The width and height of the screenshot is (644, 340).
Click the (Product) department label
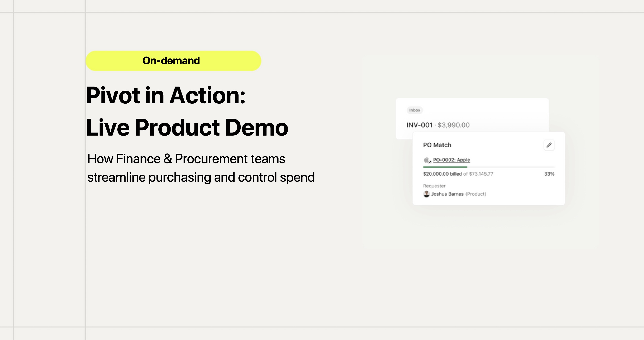(476, 194)
